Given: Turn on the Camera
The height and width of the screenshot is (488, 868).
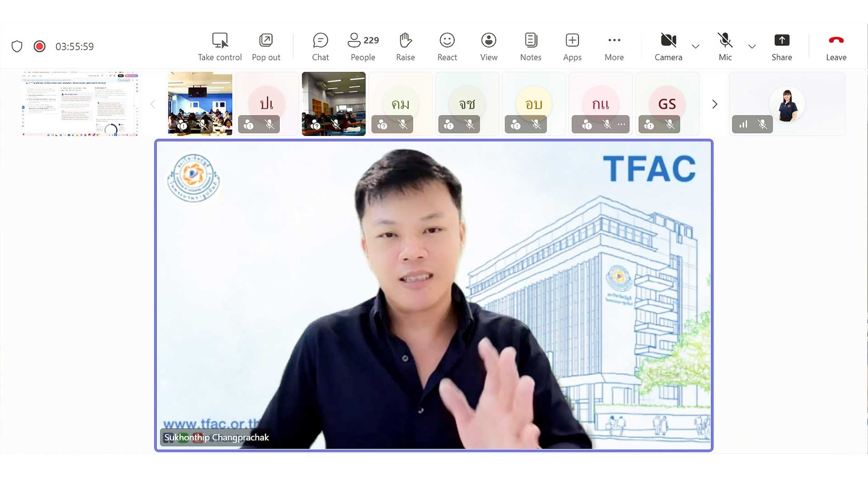Looking at the screenshot, I should (669, 47).
